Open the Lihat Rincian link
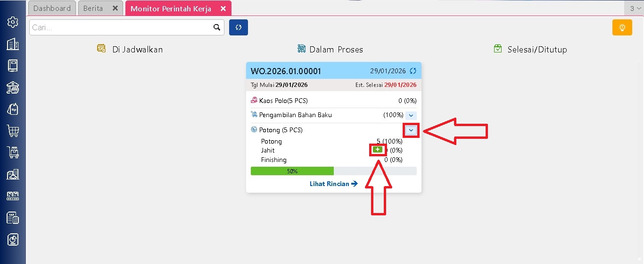 click(334, 184)
